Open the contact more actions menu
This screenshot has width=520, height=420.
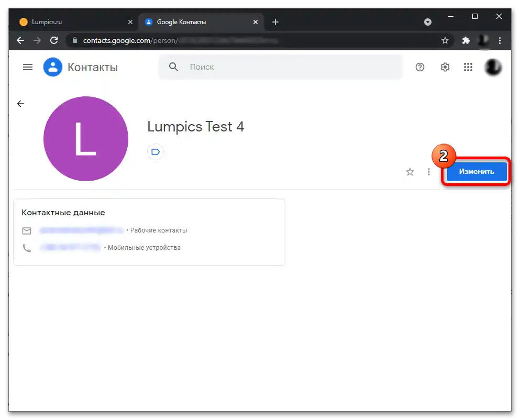pyautogui.click(x=429, y=172)
